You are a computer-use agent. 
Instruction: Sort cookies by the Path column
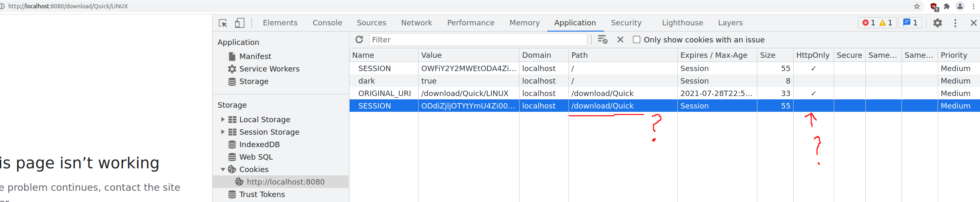pyautogui.click(x=623, y=55)
